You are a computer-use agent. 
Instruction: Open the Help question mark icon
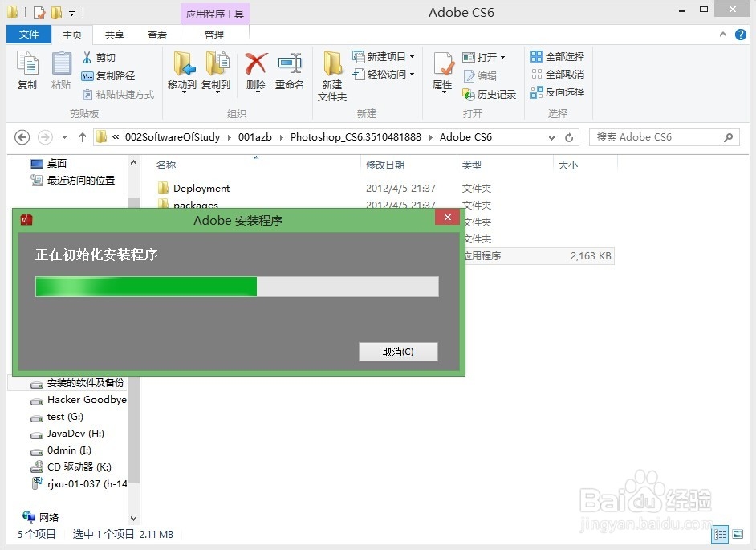pos(741,35)
